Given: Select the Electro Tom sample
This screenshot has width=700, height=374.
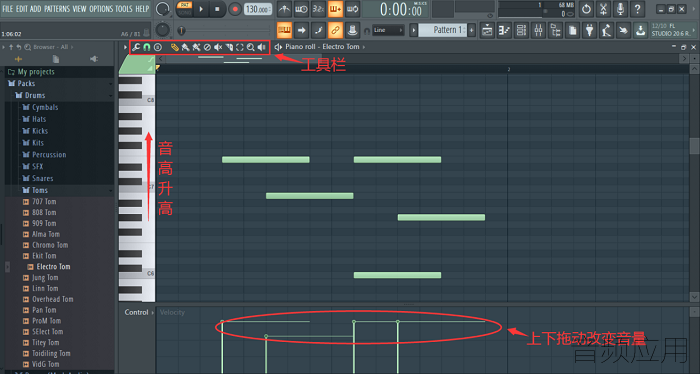Looking at the screenshot, I should coord(53,267).
